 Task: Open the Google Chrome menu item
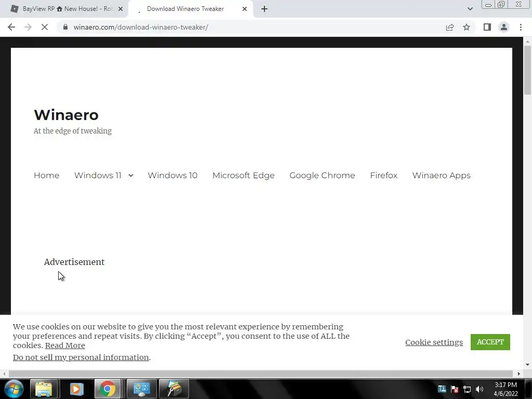click(322, 176)
